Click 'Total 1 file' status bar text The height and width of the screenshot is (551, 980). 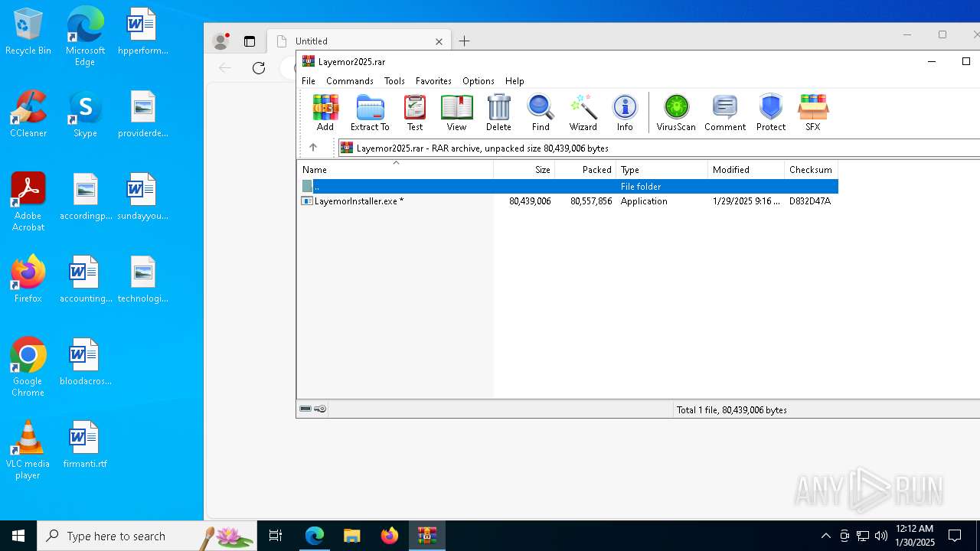pyautogui.click(x=732, y=410)
